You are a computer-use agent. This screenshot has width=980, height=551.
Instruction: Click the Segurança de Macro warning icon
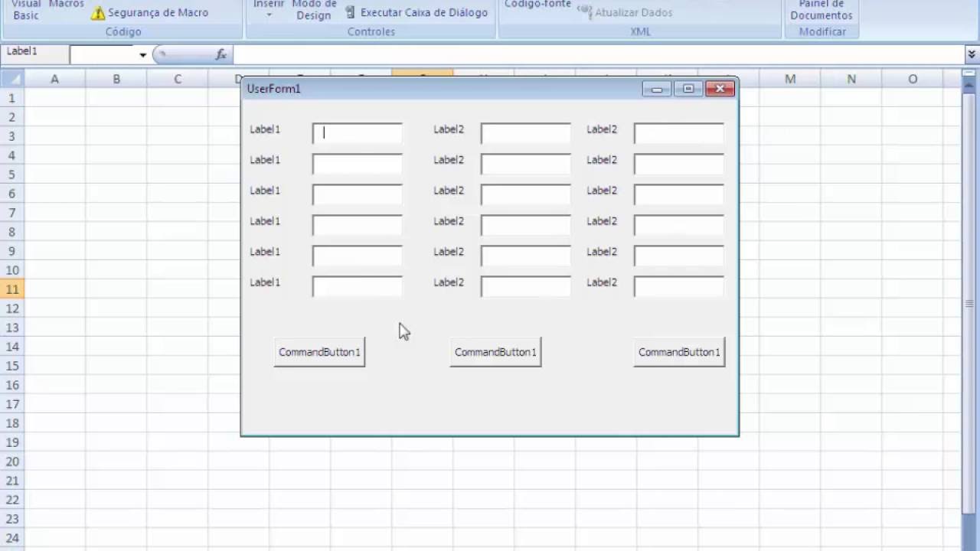pyautogui.click(x=98, y=13)
